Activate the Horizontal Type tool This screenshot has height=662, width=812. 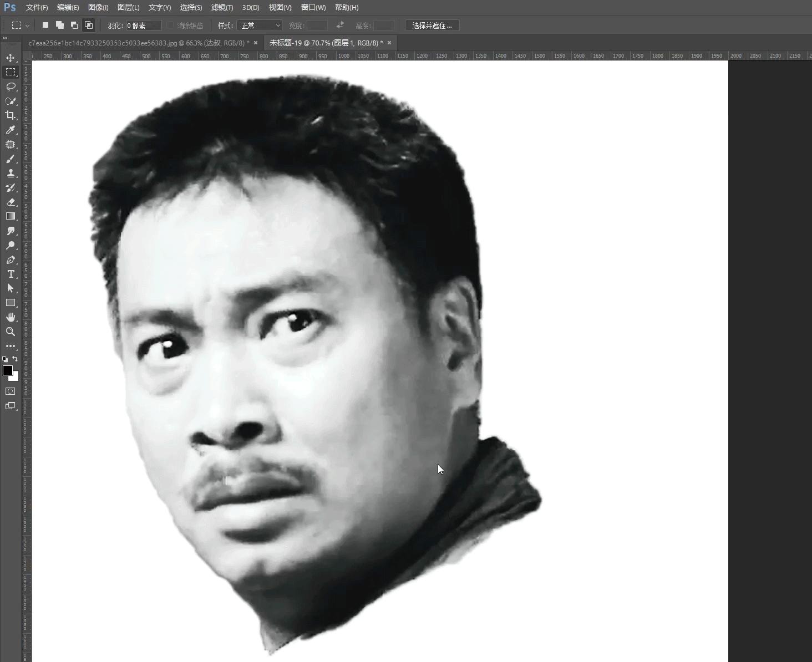tap(11, 274)
